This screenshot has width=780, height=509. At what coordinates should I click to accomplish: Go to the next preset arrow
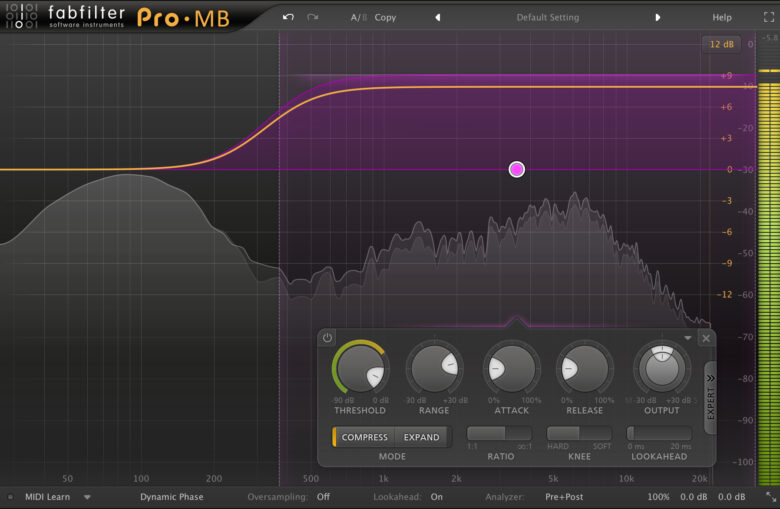click(x=657, y=17)
